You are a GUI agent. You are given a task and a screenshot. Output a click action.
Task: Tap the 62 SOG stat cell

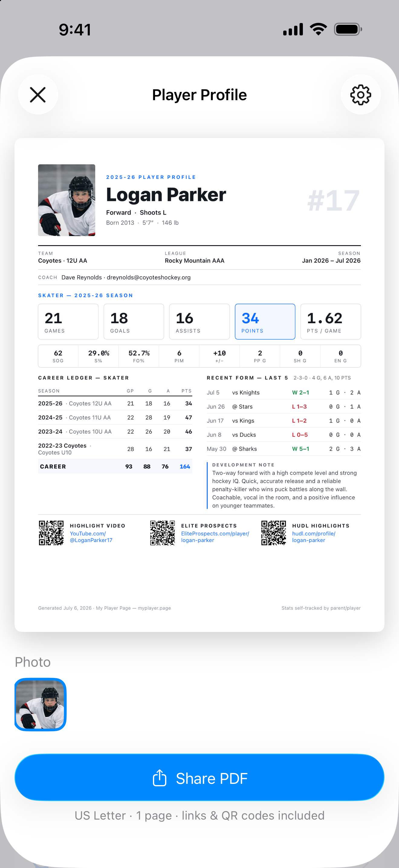(58, 356)
